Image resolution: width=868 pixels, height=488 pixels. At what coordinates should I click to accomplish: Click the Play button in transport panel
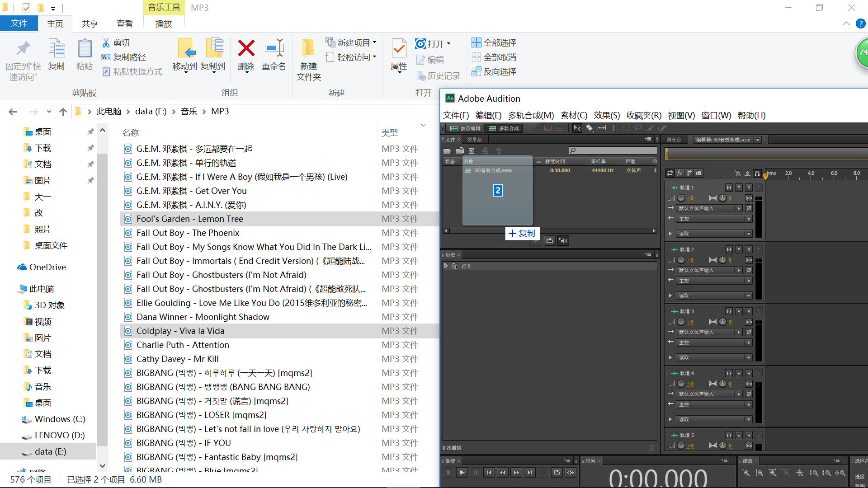[x=462, y=473]
